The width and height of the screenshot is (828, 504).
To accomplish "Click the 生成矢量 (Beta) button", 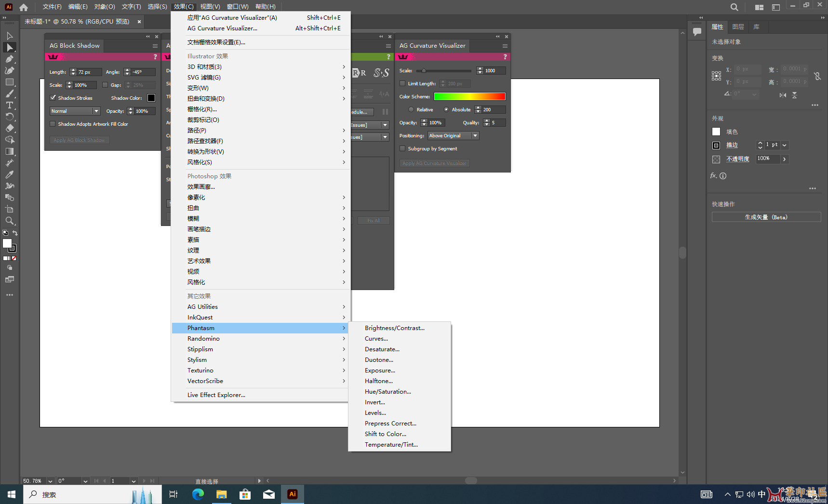I will 766,217.
